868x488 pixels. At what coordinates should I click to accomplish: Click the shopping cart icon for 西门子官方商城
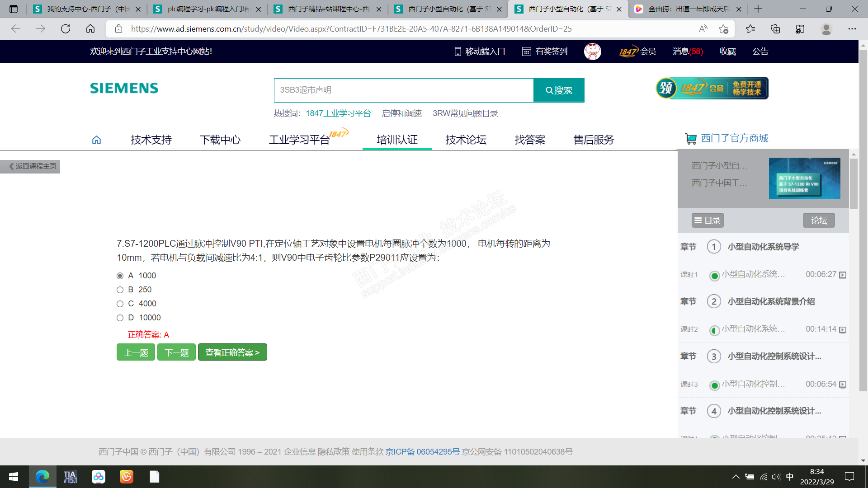pos(690,139)
